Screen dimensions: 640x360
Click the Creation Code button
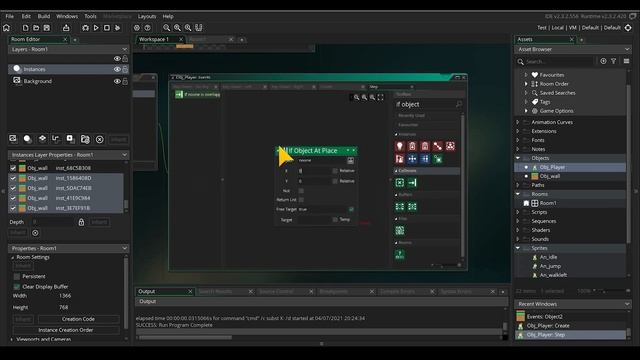[78, 319]
